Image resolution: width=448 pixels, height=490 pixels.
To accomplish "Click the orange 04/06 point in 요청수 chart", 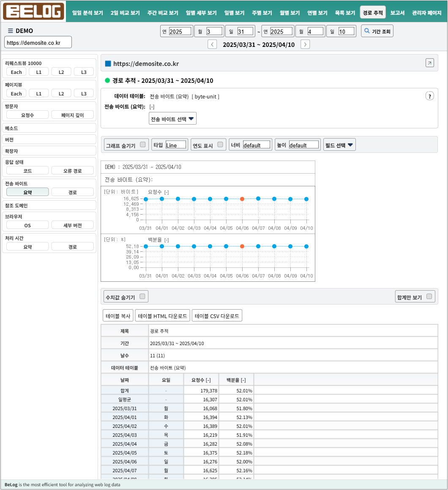I will coord(242,199).
